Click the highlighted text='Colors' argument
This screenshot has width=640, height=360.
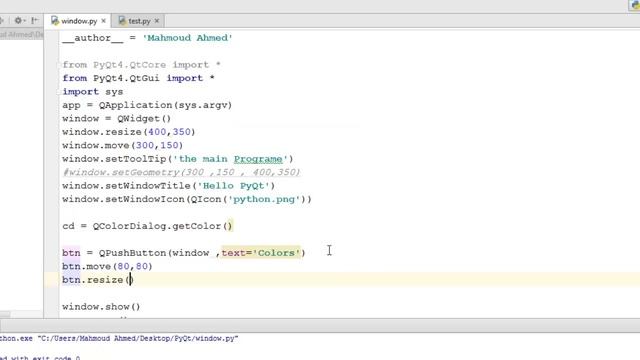[261, 253]
